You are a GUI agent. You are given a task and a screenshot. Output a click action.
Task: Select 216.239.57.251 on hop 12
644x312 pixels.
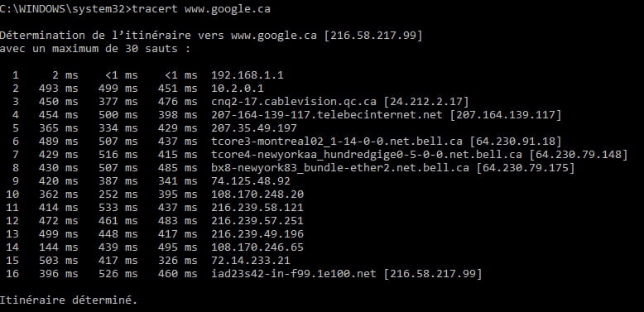(x=257, y=220)
